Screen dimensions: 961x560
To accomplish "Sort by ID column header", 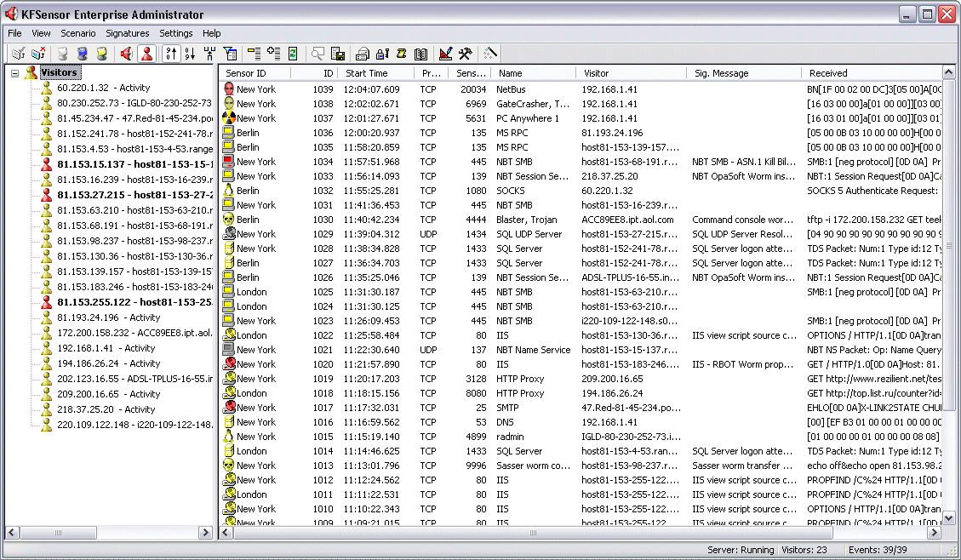I will click(314, 73).
